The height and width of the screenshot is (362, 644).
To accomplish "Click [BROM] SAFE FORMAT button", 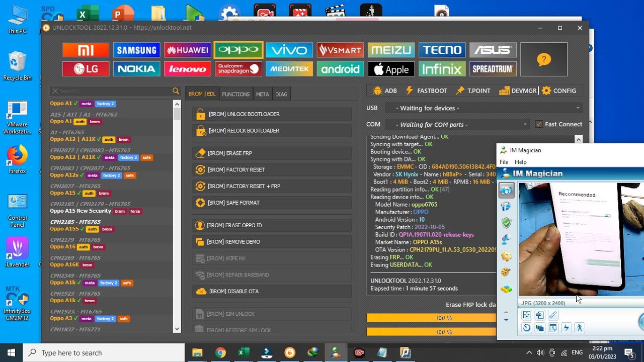I will (272, 203).
